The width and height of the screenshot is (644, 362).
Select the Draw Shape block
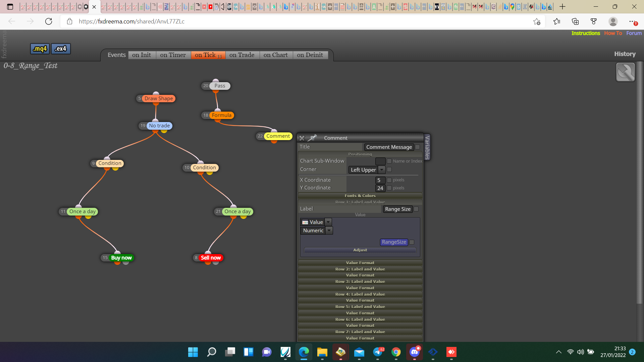(159, 99)
